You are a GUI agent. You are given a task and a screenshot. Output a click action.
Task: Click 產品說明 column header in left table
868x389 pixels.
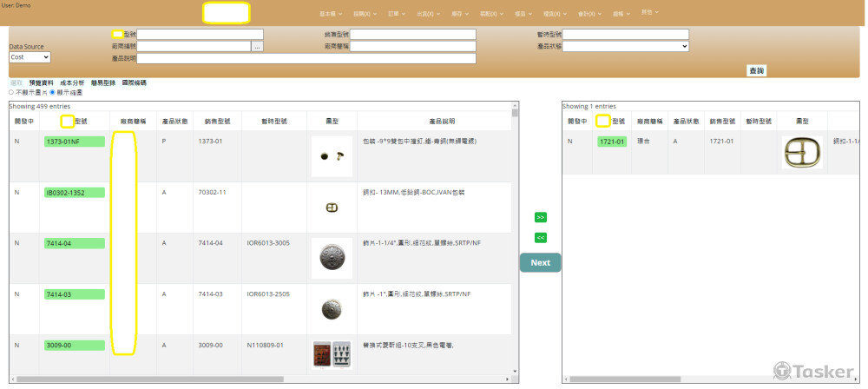coord(442,121)
